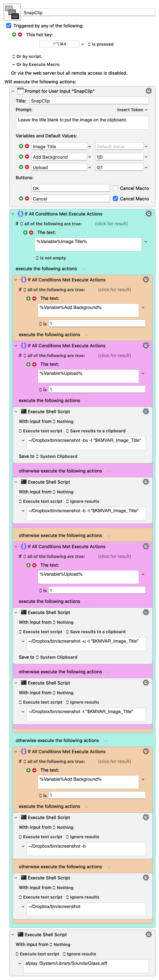Click red minus beside Add Background variable

pos(27,156)
